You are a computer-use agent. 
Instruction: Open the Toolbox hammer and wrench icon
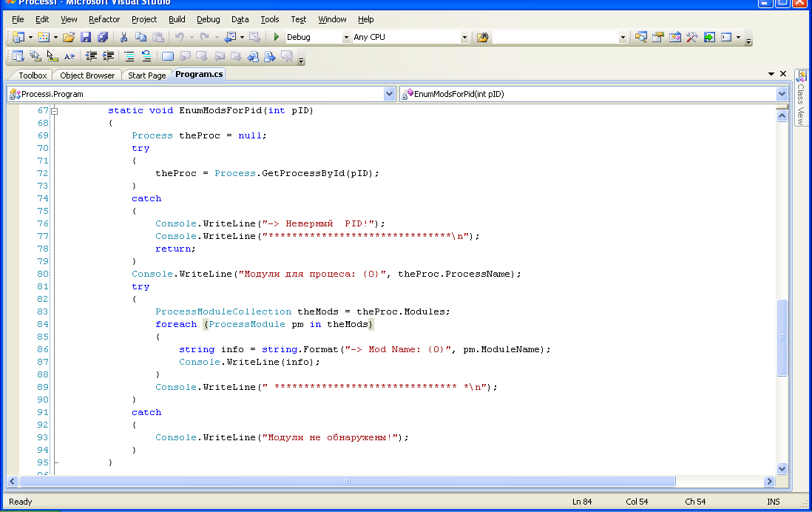point(692,37)
